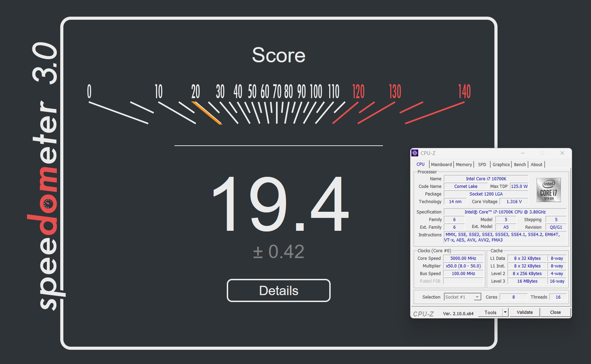Click the Code Name value Comet Lake

tap(466, 186)
